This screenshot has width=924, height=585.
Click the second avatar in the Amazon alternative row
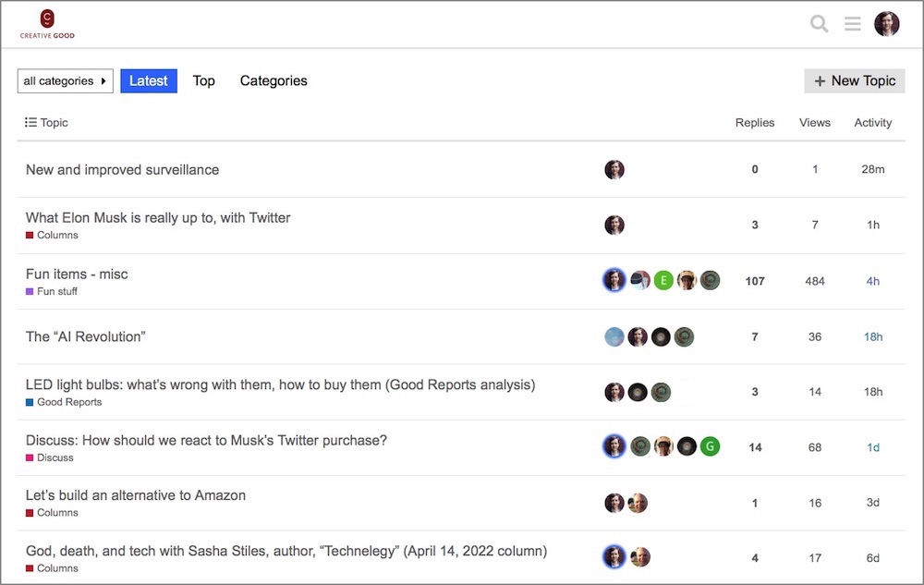pos(638,503)
